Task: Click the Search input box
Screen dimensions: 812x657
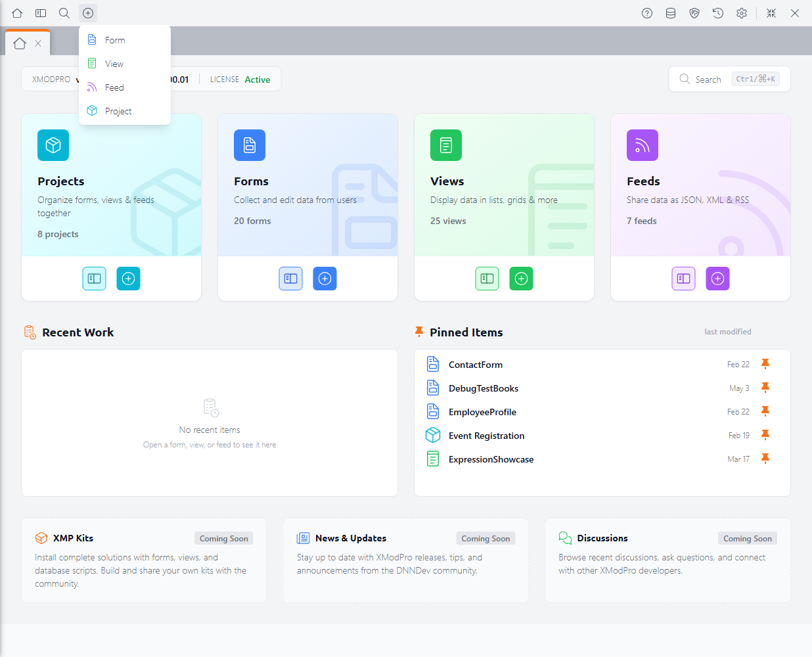Action: tap(729, 79)
